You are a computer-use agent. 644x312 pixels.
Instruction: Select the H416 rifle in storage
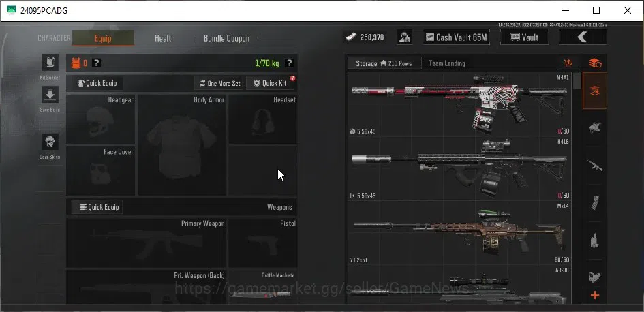tap(460, 168)
